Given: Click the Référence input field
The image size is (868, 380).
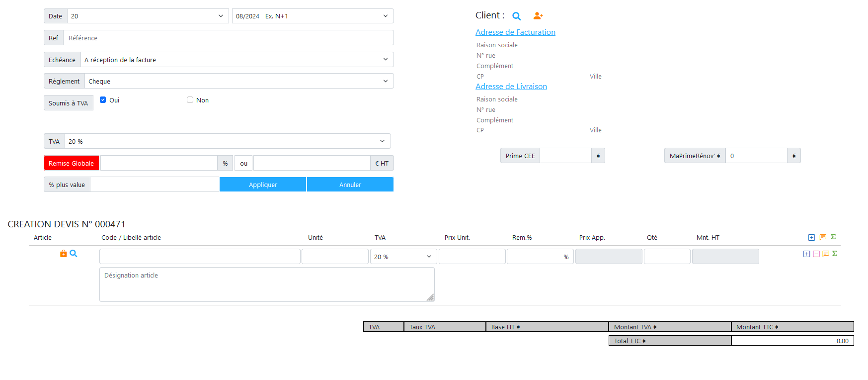Looking at the screenshot, I should 229,38.
